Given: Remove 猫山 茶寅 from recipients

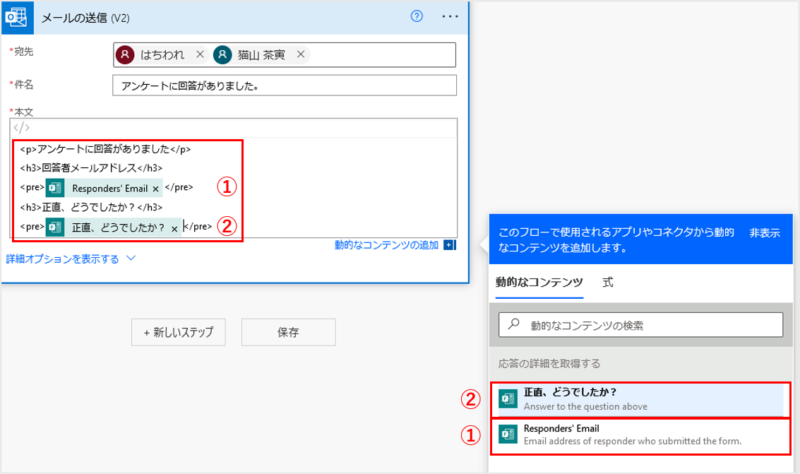Looking at the screenshot, I should pos(301,55).
